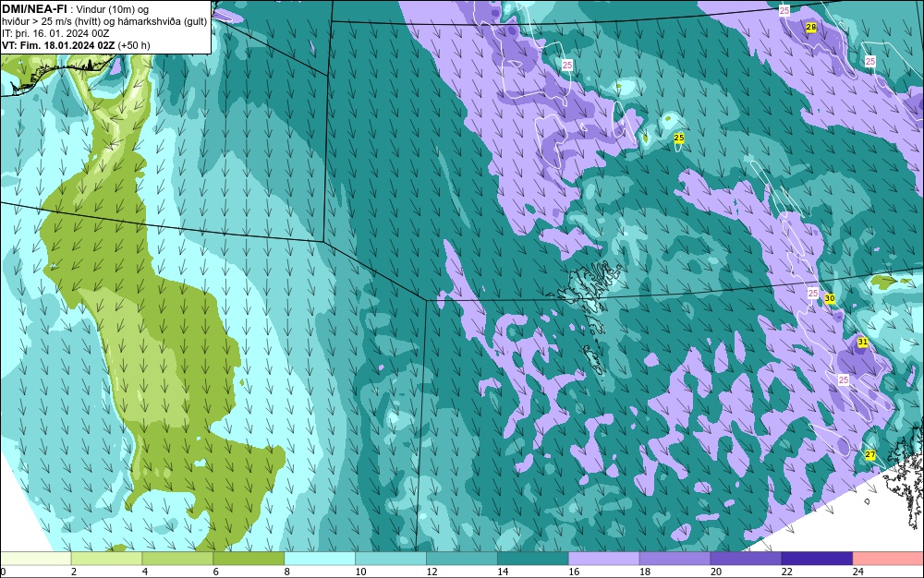The image size is (924, 578).
Task: Pick the 20–22 m/s violet legend swatch
Action: click(746, 558)
